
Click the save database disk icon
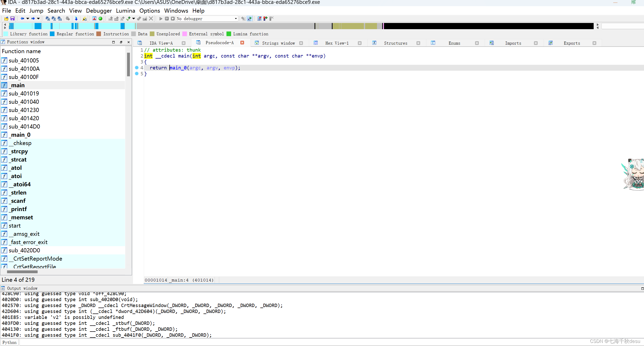pyautogui.click(x=12, y=19)
